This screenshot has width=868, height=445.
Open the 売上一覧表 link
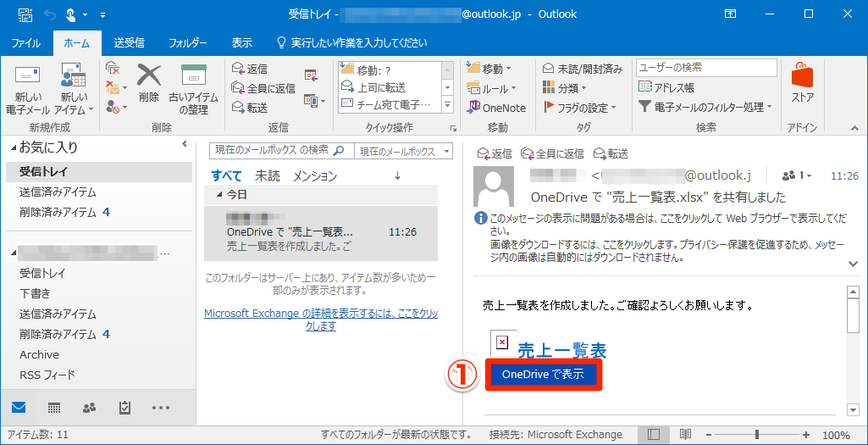[562, 350]
